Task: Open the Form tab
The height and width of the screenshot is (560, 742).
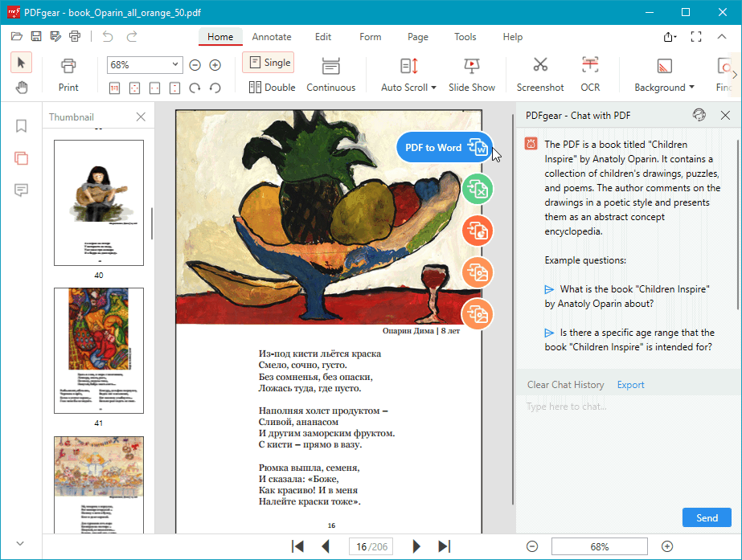Action: (370, 37)
